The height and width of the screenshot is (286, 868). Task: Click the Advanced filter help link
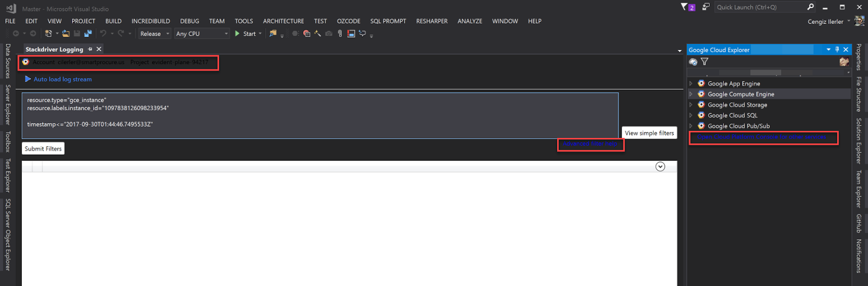pos(591,144)
